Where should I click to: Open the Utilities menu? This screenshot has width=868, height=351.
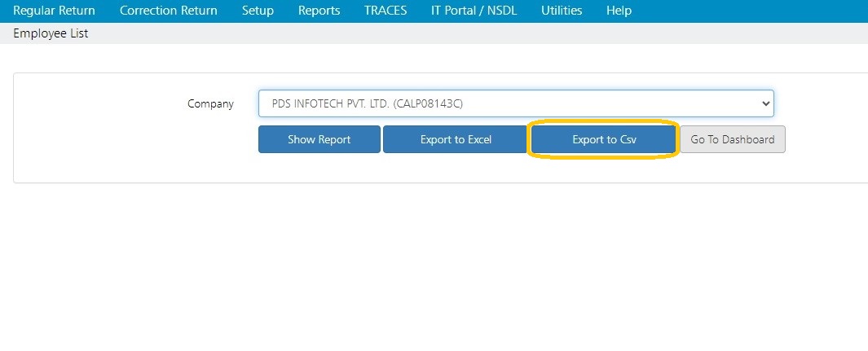pyautogui.click(x=562, y=11)
